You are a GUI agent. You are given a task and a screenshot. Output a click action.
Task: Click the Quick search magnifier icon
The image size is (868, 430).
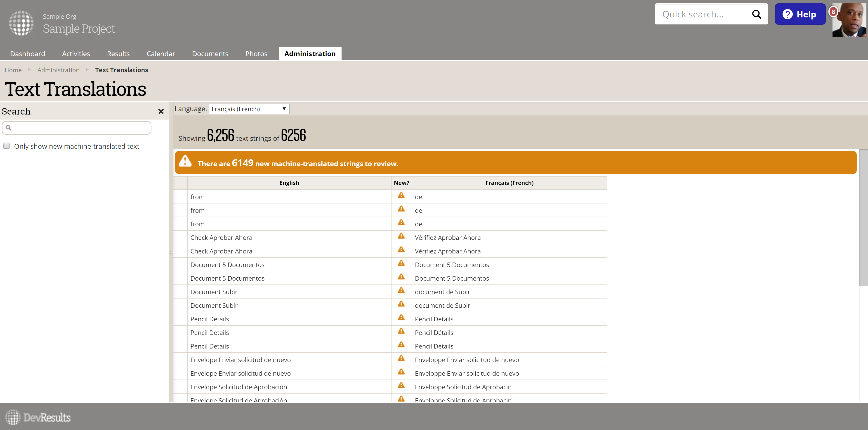coord(757,14)
